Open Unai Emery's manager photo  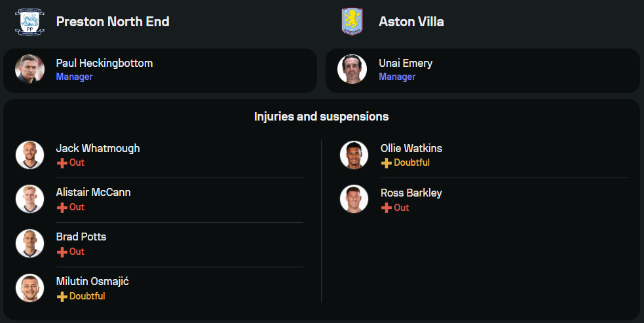click(x=352, y=69)
